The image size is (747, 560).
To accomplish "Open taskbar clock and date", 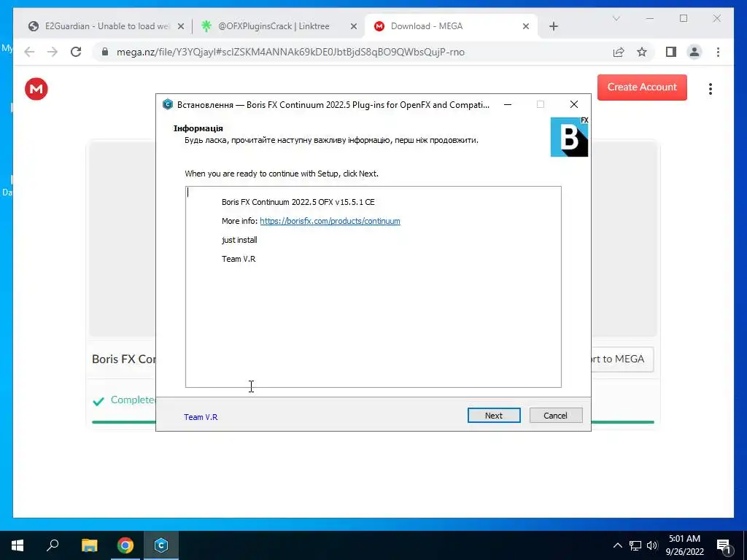I will (x=684, y=545).
